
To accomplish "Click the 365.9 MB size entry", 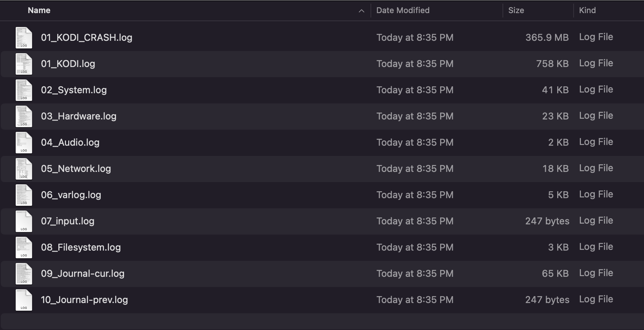I will pyautogui.click(x=547, y=38).
